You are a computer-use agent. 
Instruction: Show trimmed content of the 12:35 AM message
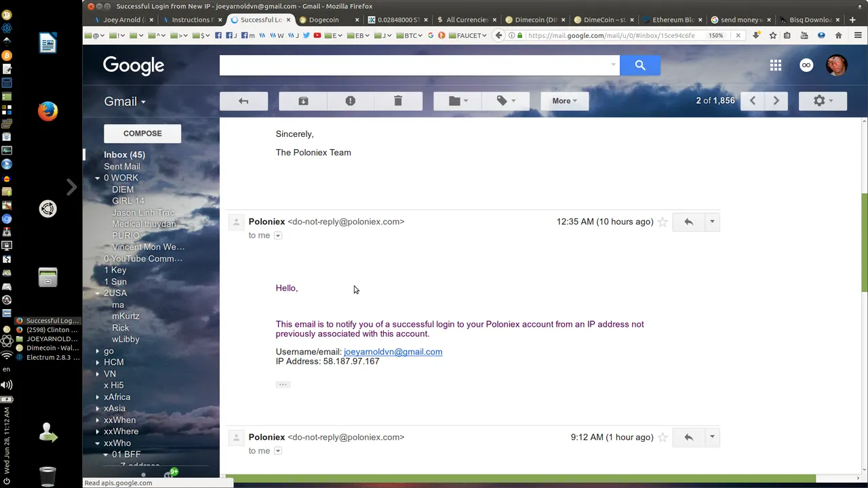[283, 384]
